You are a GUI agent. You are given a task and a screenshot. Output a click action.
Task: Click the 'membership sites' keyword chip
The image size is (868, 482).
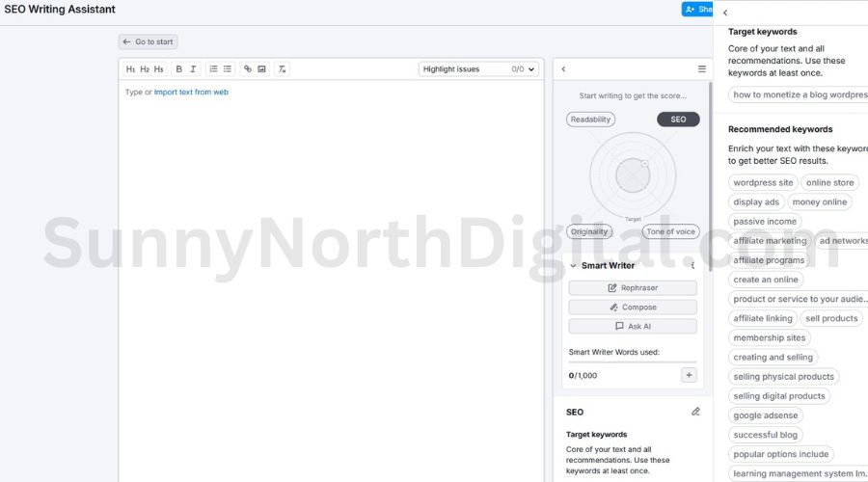[x=770, y=337]
